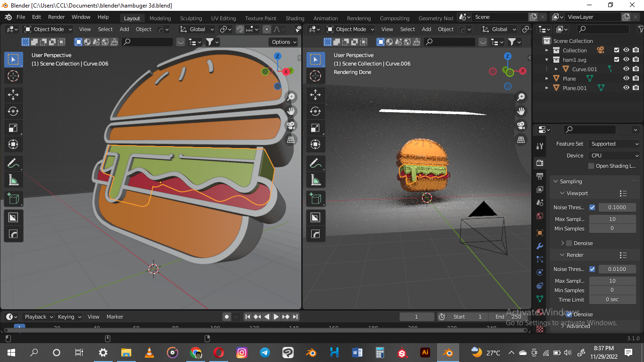The width and height of the screenshot is (644, 362).
Task: Open the Modifiers wrench properties tab
Action: click(x=540, y=246)
